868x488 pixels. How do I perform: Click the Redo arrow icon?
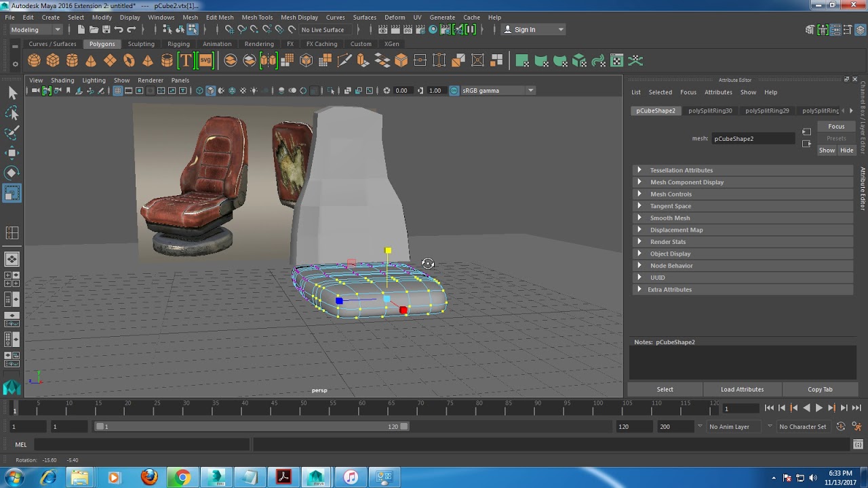tap(132, 29)
